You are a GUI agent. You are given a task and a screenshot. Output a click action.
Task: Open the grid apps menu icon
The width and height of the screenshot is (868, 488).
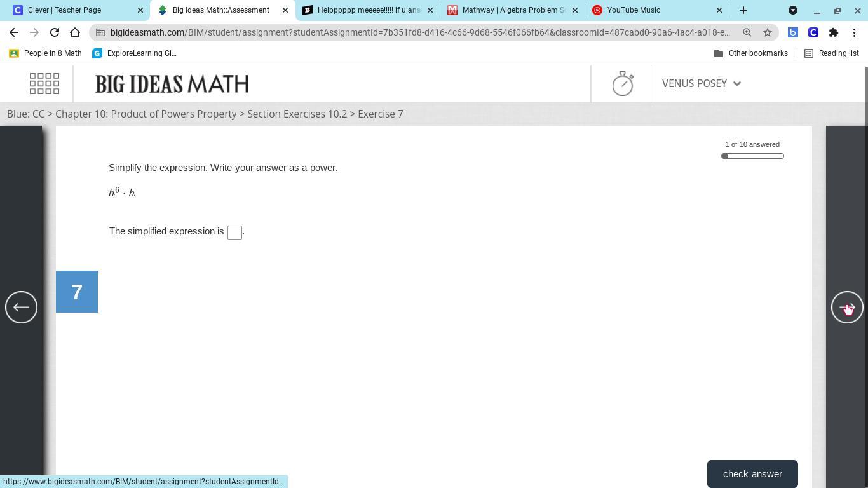(44, 83)
